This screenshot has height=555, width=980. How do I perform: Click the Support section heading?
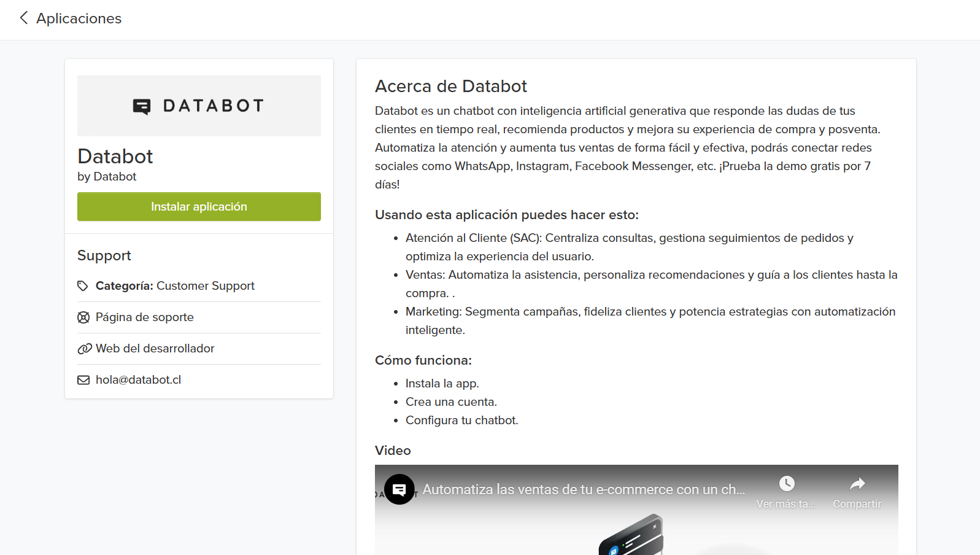click(x=104, y=255)
